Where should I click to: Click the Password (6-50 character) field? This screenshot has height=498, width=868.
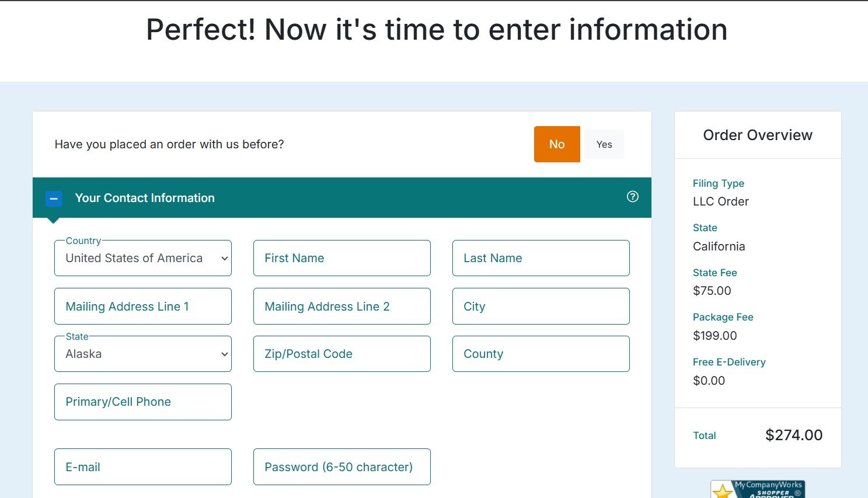pyautogui.click(x=342, y=467)
